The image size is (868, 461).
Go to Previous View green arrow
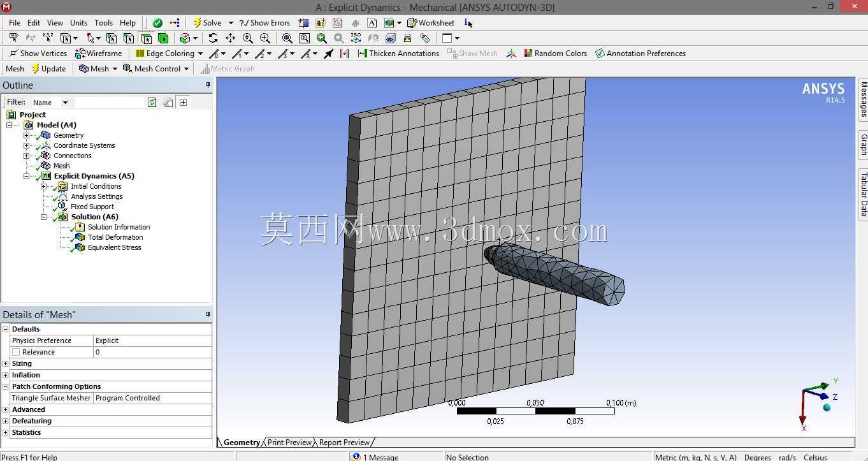322,38
